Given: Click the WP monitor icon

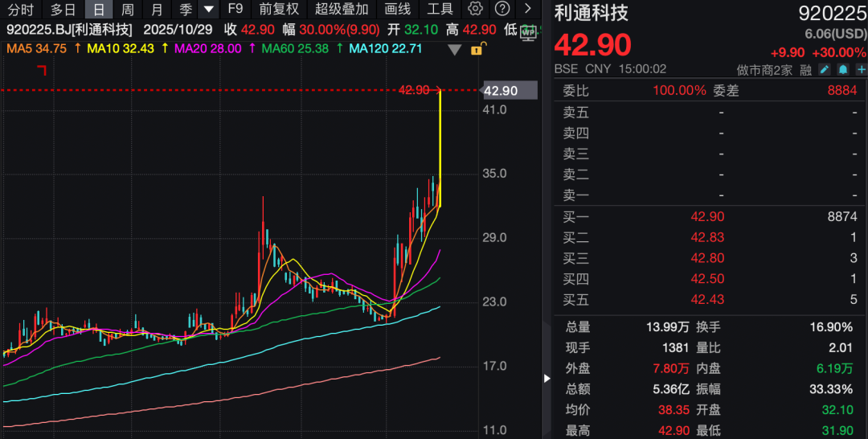Looking at the screenshot, I should pos(528,31).
